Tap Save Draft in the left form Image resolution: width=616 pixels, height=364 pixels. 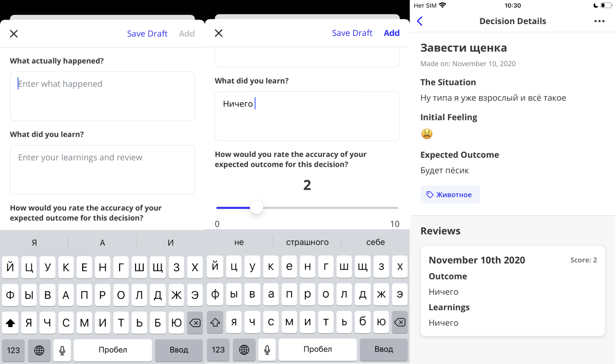147,34
